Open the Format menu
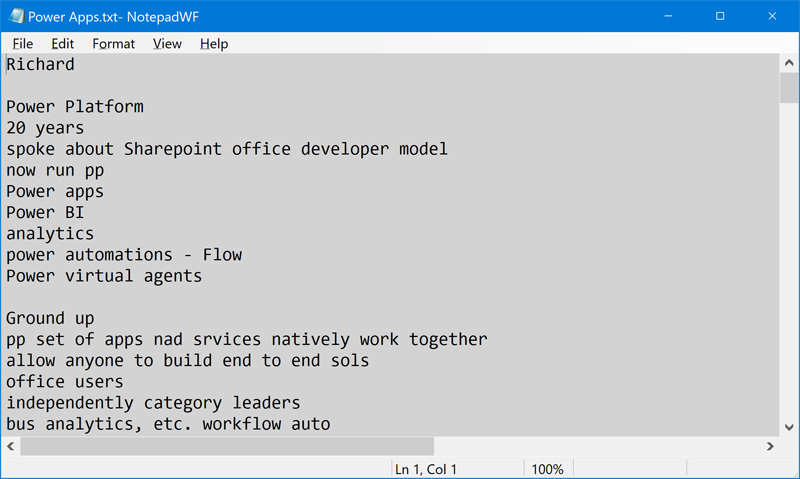800x479 pixels. click(113, 44)
